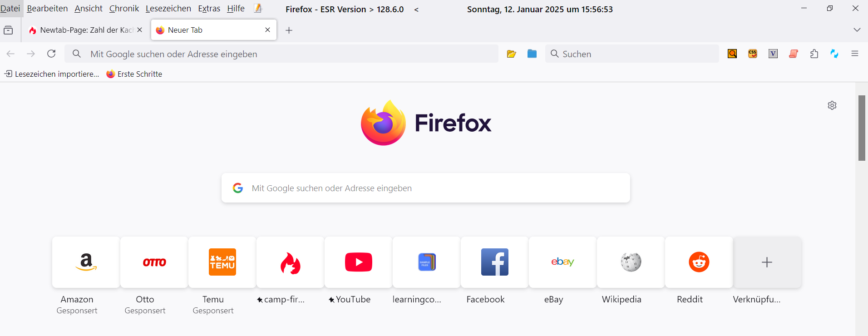The image size is (868, 336).
Task: Click the Lesezeichen importieren bookmark button
Action: click(52, 74)
